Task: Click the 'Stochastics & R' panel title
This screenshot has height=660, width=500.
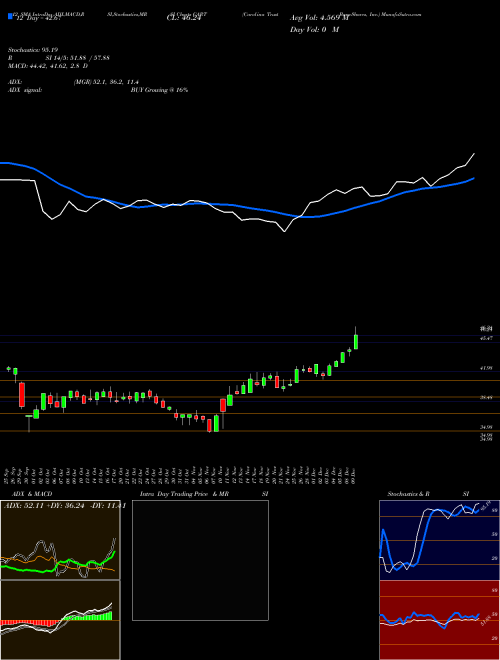Action: click(408, 494)
